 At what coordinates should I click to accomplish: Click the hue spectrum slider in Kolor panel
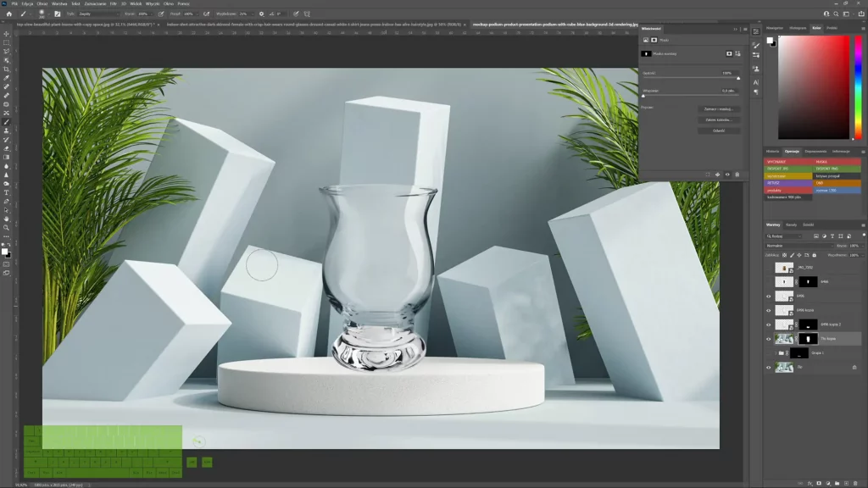858,87
